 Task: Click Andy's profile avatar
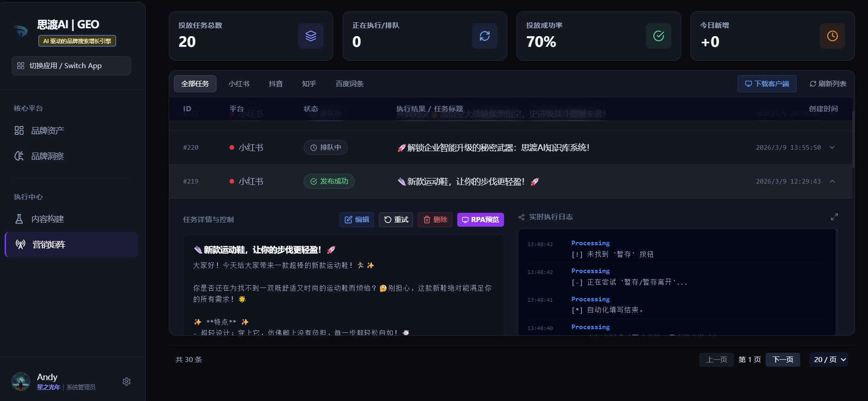click(21, 382)
